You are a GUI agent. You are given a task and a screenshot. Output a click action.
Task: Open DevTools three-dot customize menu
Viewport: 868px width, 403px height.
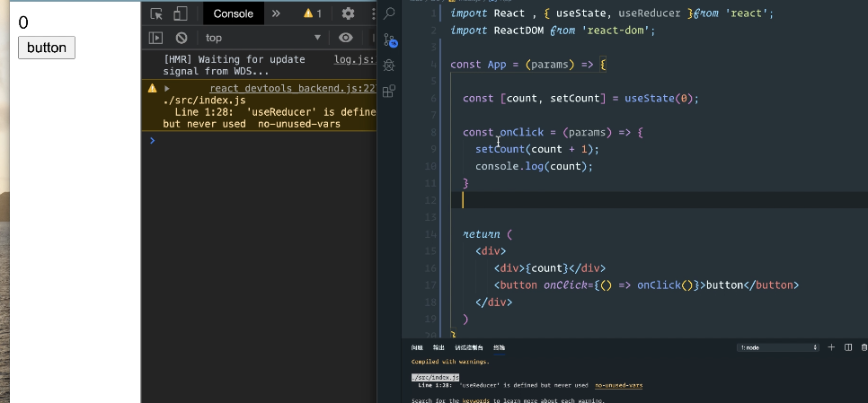(374, 13)
